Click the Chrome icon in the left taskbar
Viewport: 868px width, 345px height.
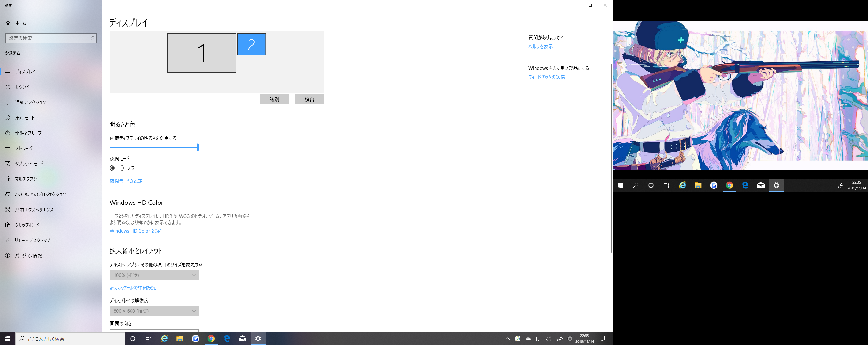(211, 339)
